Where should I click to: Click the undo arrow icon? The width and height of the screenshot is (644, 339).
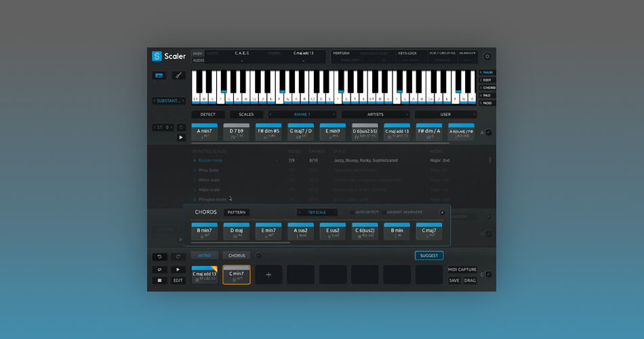click(159, 256)
